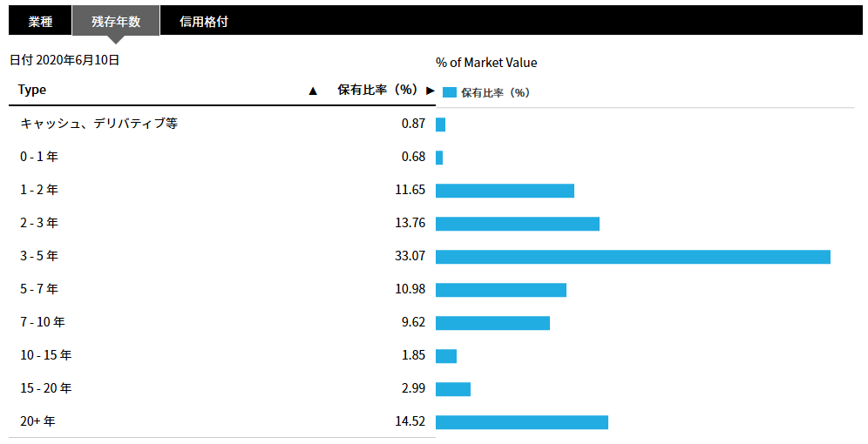The image size is (868, 444).
Task: Click the 2 - 3 年 bar
Action: (x=518, y=224)
